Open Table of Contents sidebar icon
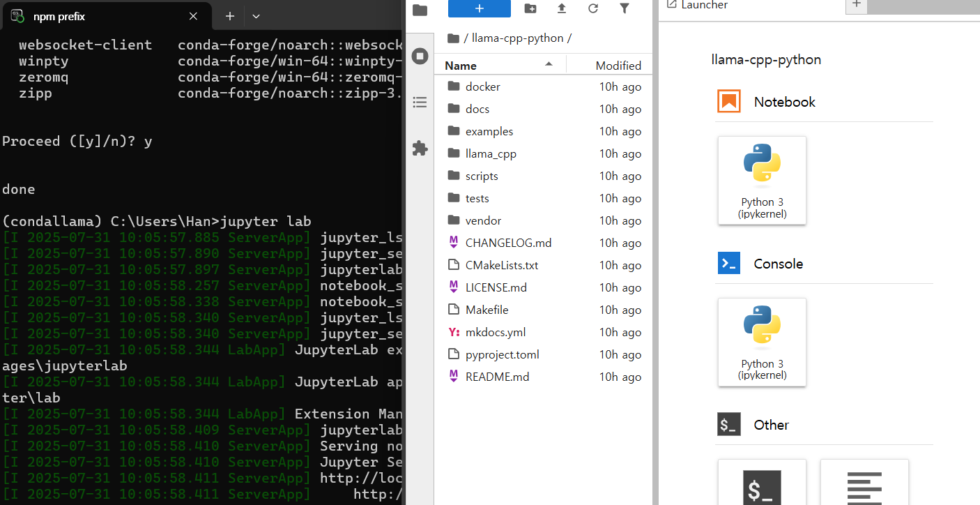The height and width of the screenshot is (505, 980). click(x=420, y=103)
